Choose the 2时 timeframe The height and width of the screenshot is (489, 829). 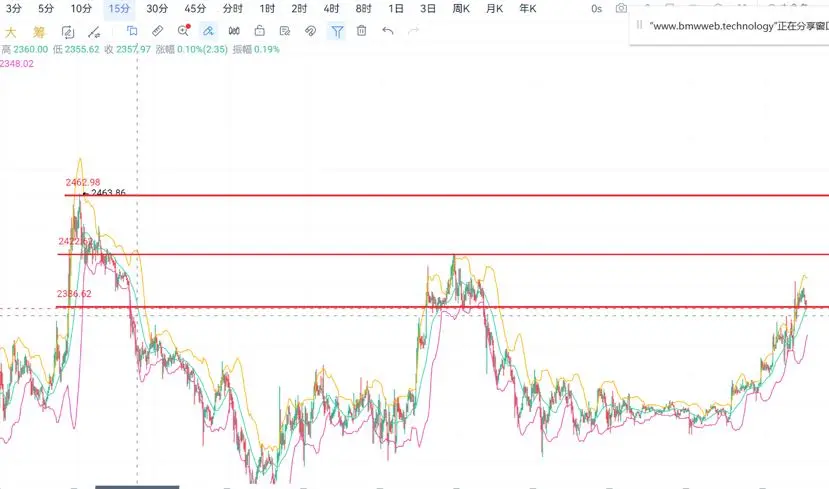tap(299, 8)
